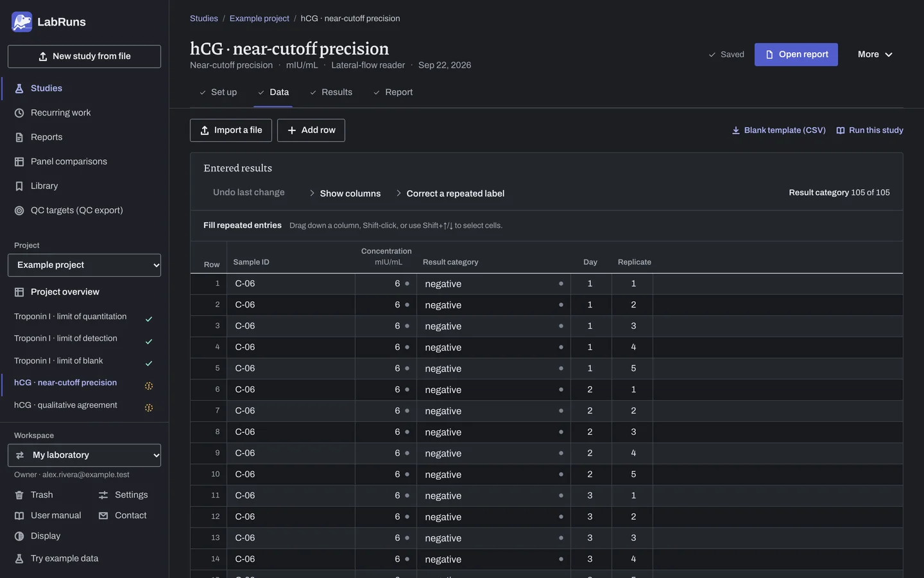Click the Blank template download icon
The width and height of the screenshot is (924, 578).
pyautogui.click(x=736, y=130)
